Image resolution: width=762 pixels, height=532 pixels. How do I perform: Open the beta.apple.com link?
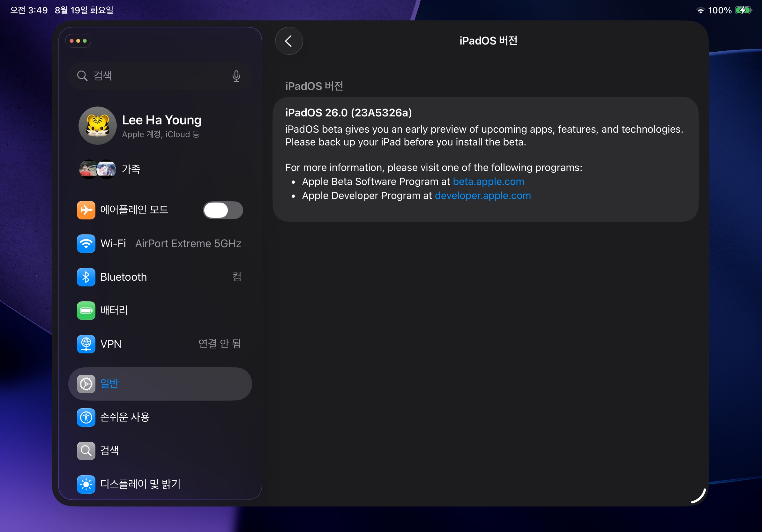coord(489,181)
